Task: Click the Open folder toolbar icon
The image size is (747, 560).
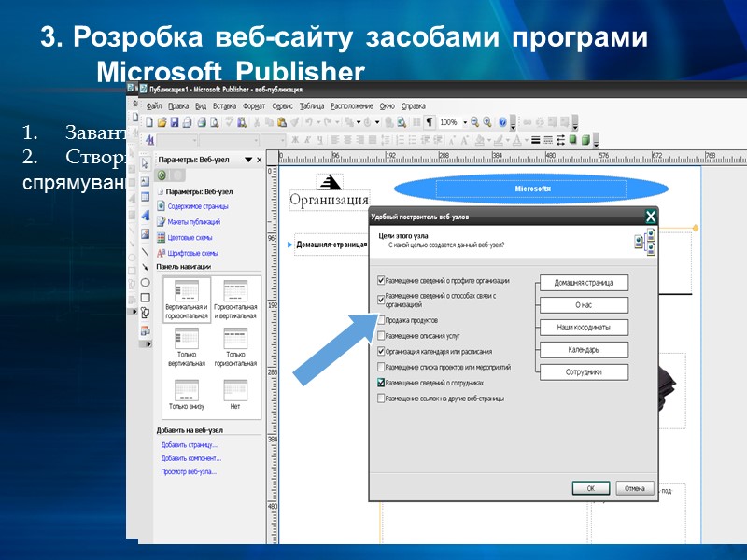Action: 162,122
